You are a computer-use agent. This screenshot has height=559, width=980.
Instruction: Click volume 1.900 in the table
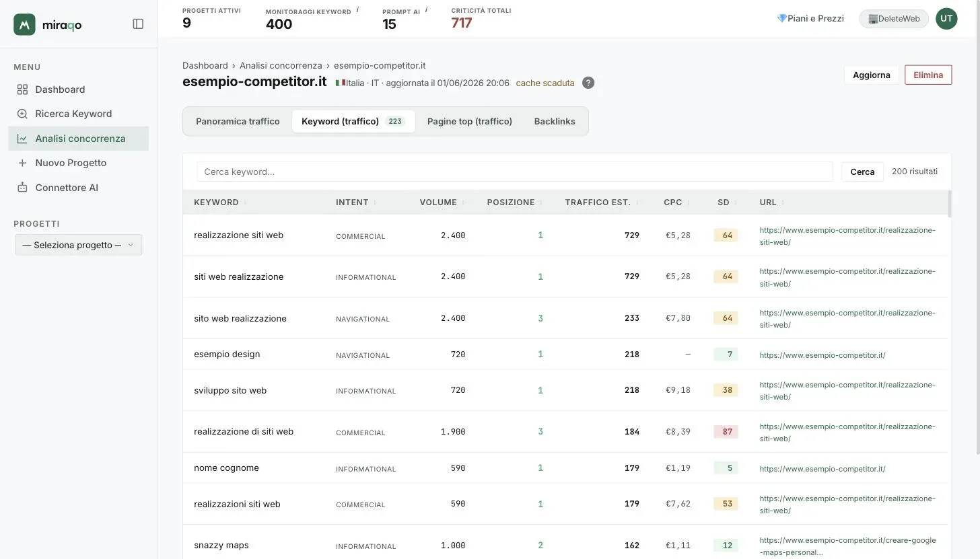pos(453,432)
